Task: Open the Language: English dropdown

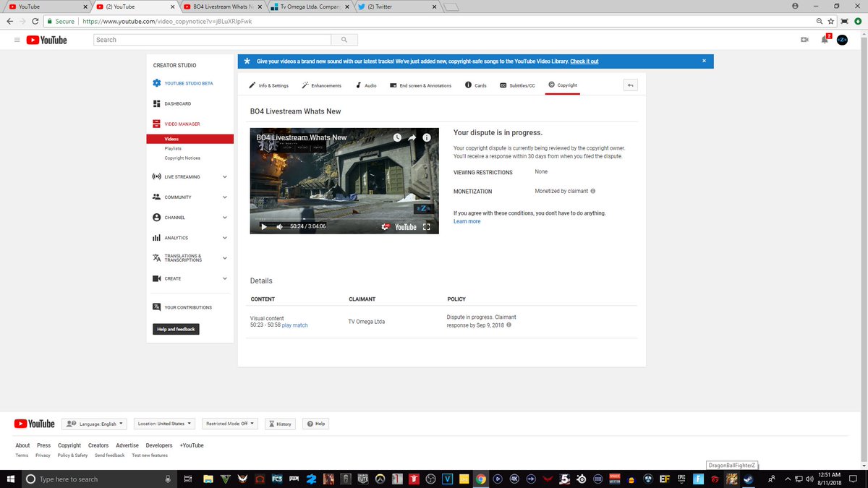Action: click(x=94, y=424)
